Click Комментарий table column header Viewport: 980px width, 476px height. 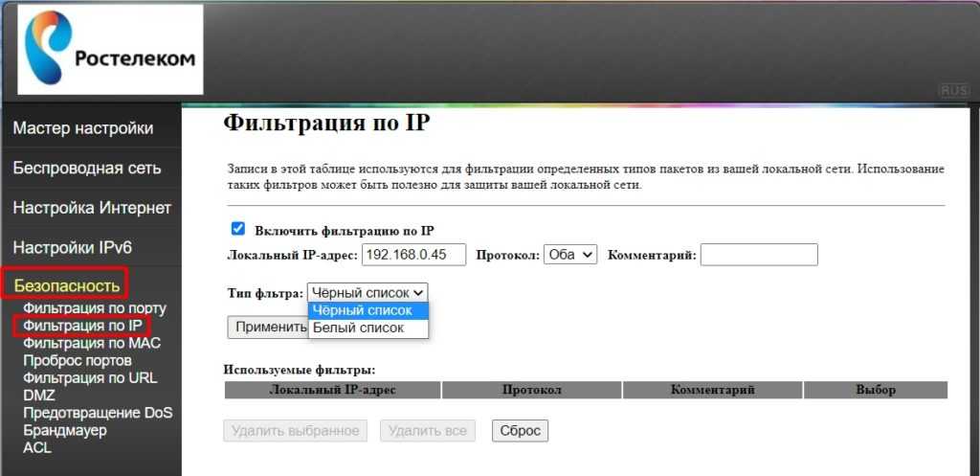click(x=712, y=390)
